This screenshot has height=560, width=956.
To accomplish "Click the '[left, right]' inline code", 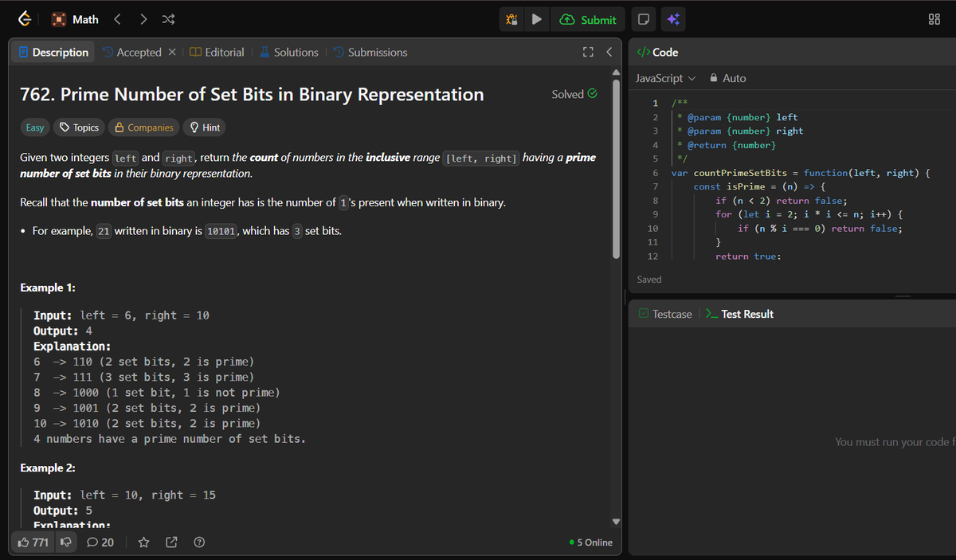I will (482, 158).
